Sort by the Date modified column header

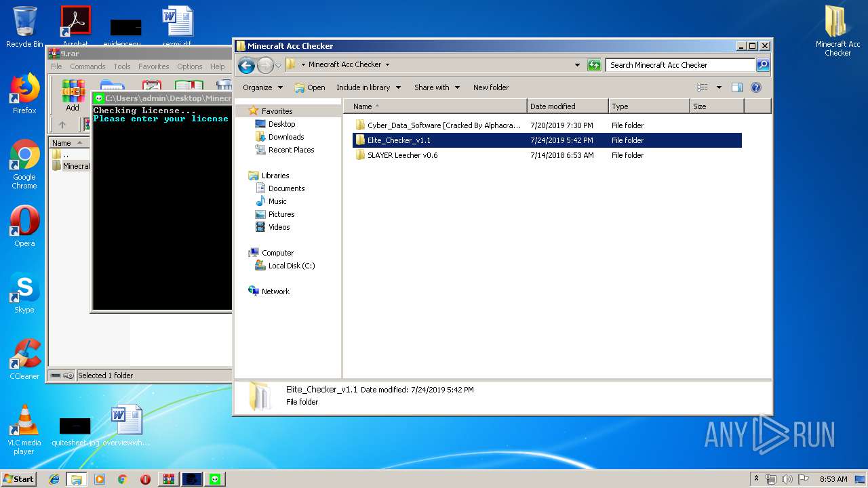568,106
